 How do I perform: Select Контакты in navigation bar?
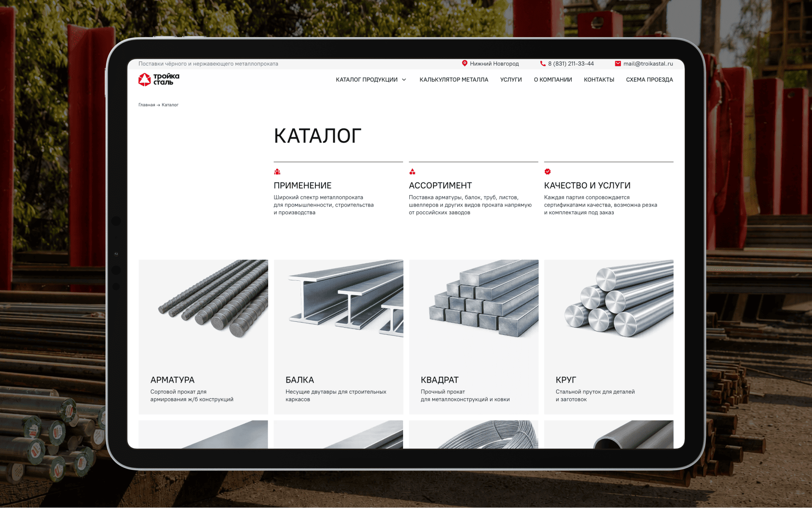[599, 80]
